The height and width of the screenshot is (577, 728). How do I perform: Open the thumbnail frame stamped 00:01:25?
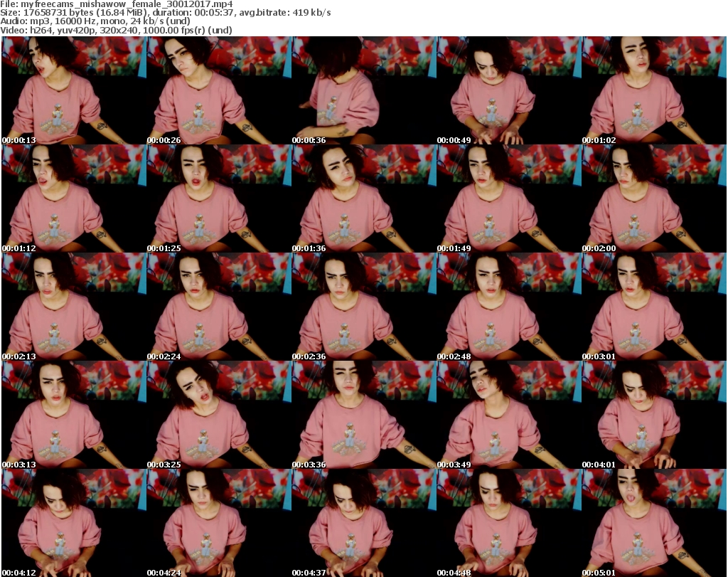(x=219, y=198)
